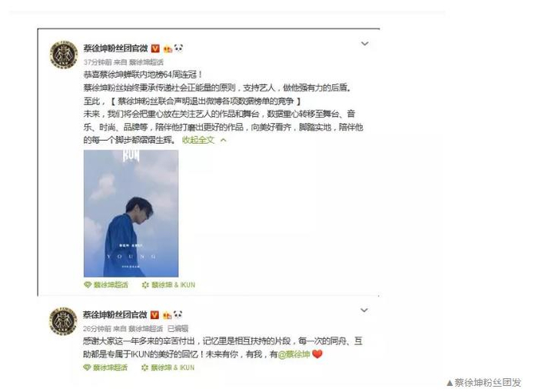
Task: Click the panda emoji icon in second post header
Action: pos(178,314)
